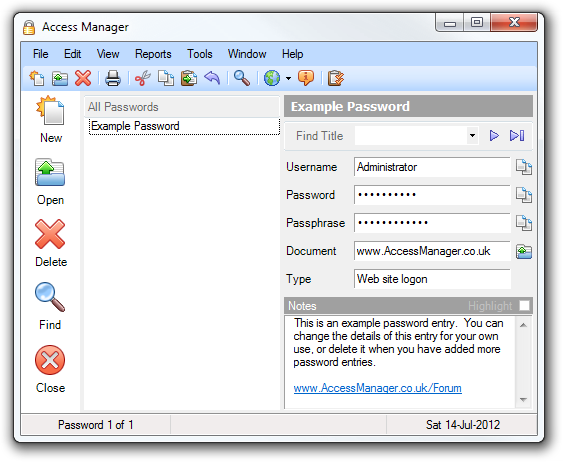Click the magnifier Find toolbar icon
Image resolution: width=563 pixels, height=462 pixels.
tap(242, 78)
